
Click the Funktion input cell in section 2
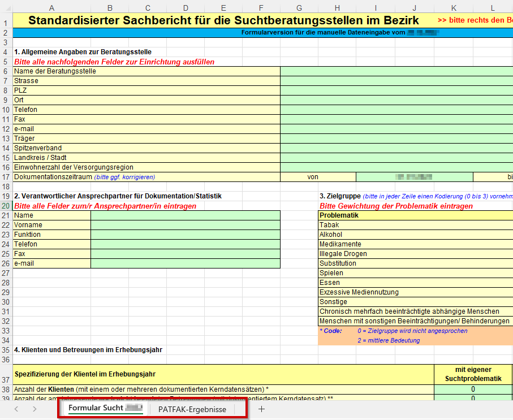pos(185,235)
